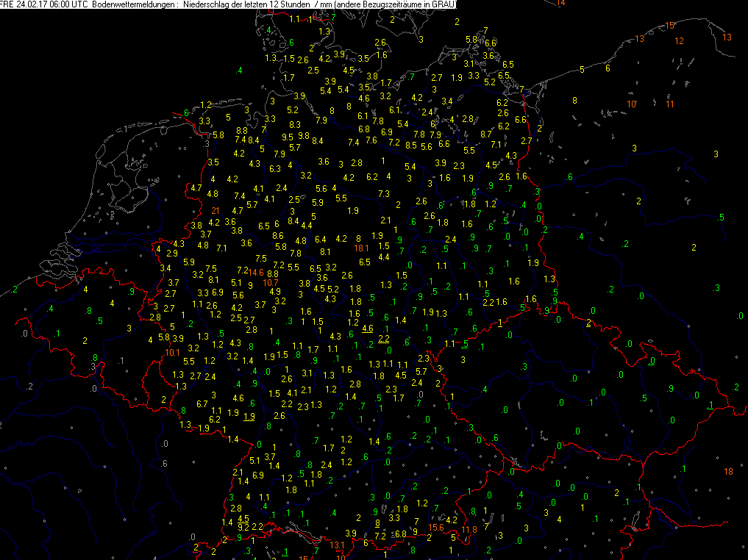Select the underlined 4.6 station value
The width and height of the screenshot is (748, 560).
point(368,329)
